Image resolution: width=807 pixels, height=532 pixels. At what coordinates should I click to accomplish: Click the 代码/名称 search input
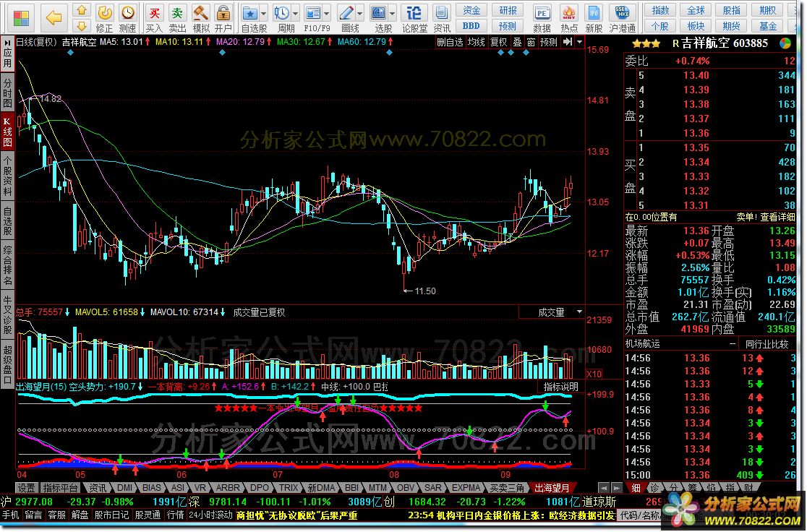(640, 515)
